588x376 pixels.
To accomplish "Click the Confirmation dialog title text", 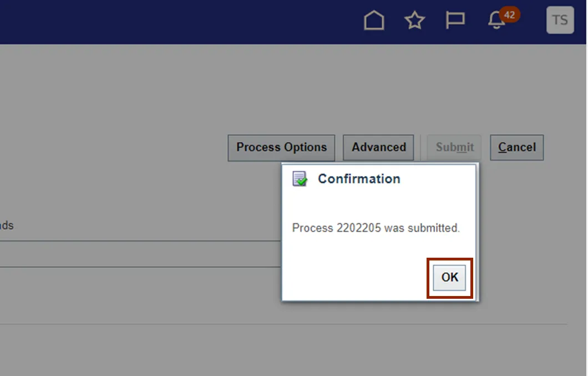I will click(359, 179).
